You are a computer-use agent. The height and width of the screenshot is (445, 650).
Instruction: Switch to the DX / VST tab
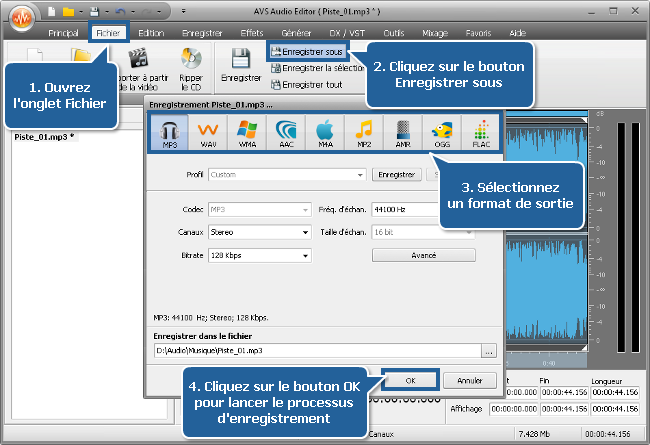click(347, 33)
